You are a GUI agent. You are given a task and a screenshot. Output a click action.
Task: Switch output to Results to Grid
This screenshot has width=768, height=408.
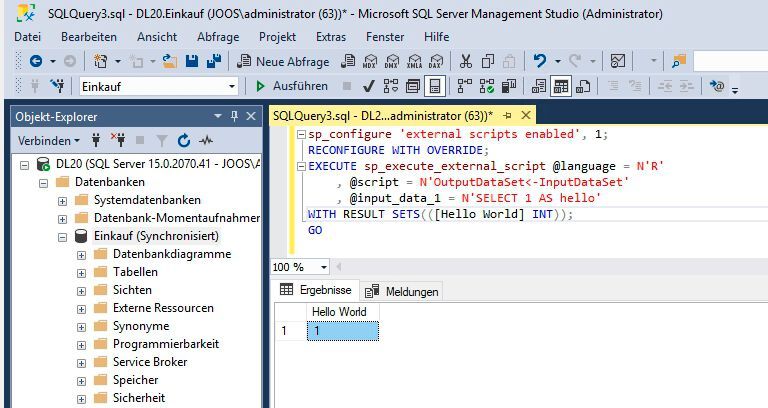[x=561, y=86]
